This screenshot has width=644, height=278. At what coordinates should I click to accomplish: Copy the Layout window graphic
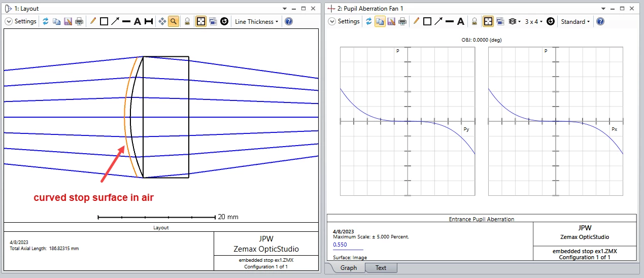pyautogui.click(x=57, y=21)
